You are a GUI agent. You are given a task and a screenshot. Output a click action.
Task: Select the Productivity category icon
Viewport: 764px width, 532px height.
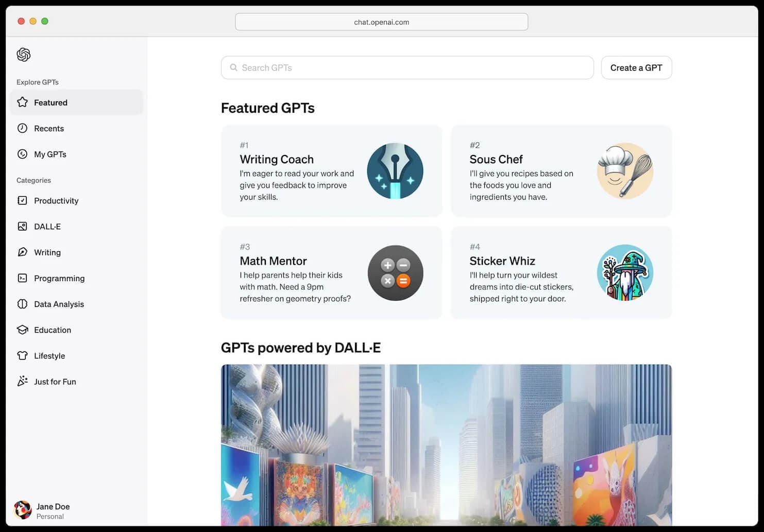22,200
